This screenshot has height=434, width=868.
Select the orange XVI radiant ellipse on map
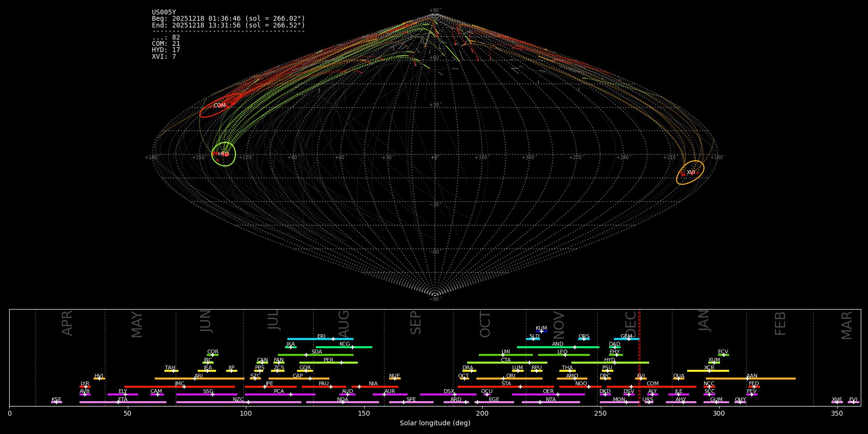click(690, 173)
